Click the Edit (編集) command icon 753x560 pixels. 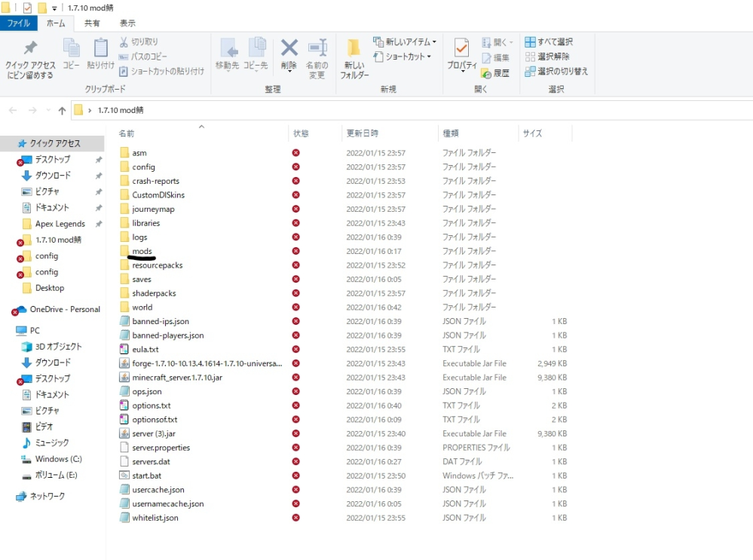tap(486, 57)
